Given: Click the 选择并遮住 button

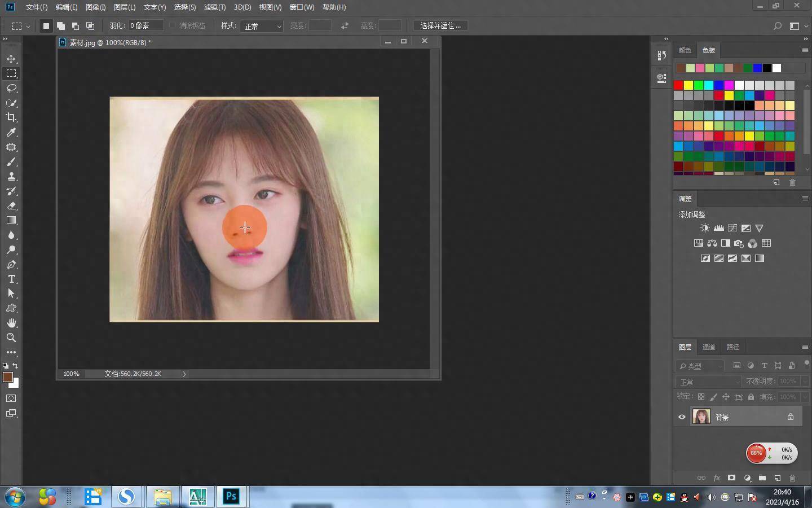Looking at the screenshot, I should tap(440, 25).
